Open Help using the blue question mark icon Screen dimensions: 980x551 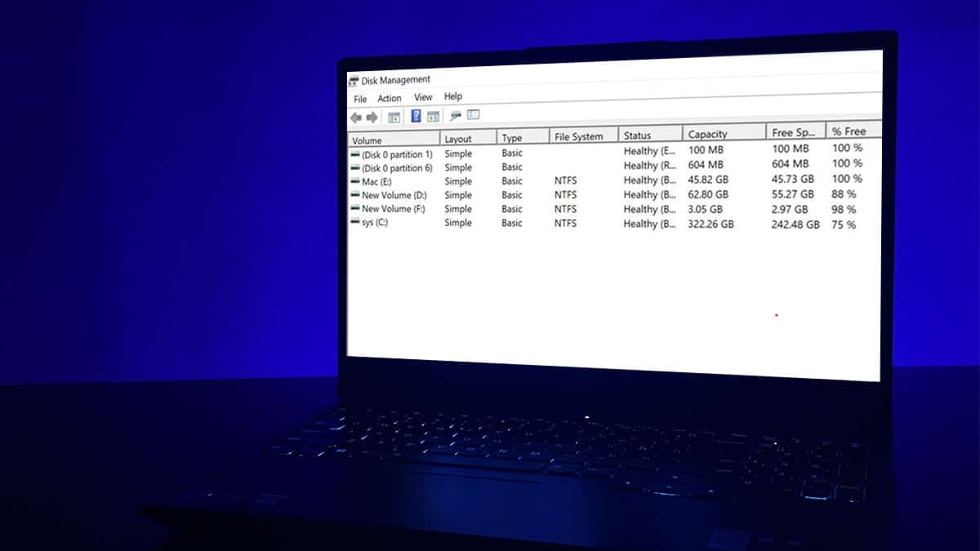416,116
